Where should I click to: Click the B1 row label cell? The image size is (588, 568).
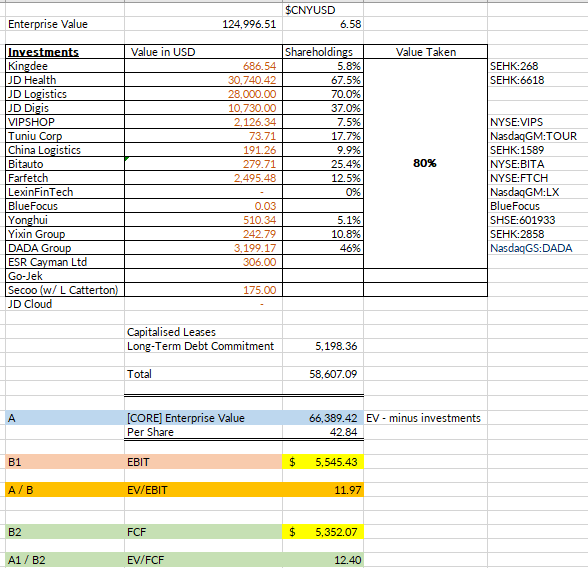65,462
